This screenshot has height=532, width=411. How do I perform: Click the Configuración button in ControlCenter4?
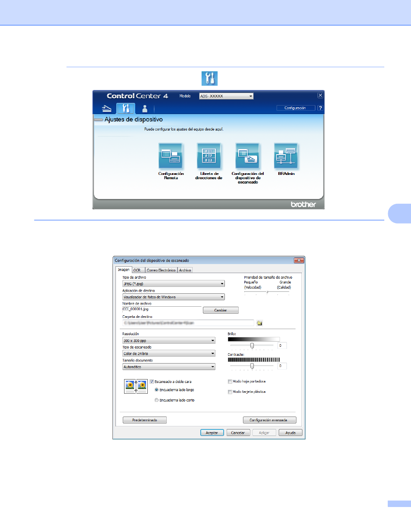point(295,108)
